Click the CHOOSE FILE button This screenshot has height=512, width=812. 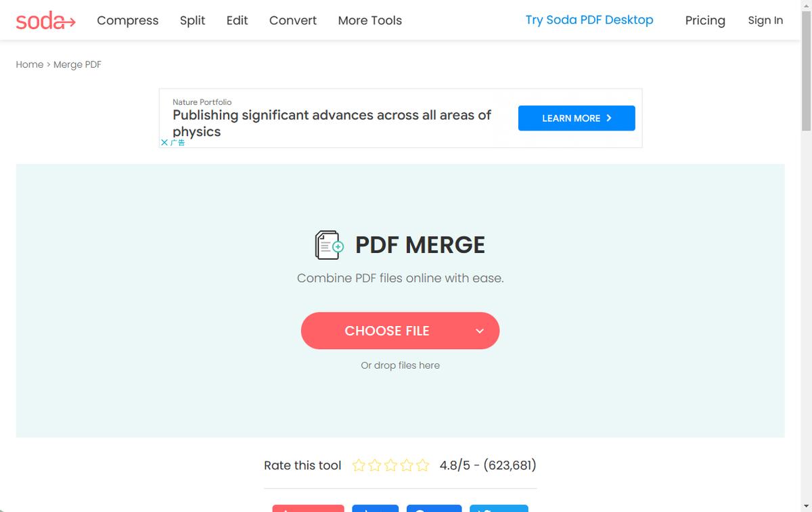[386, 331]
